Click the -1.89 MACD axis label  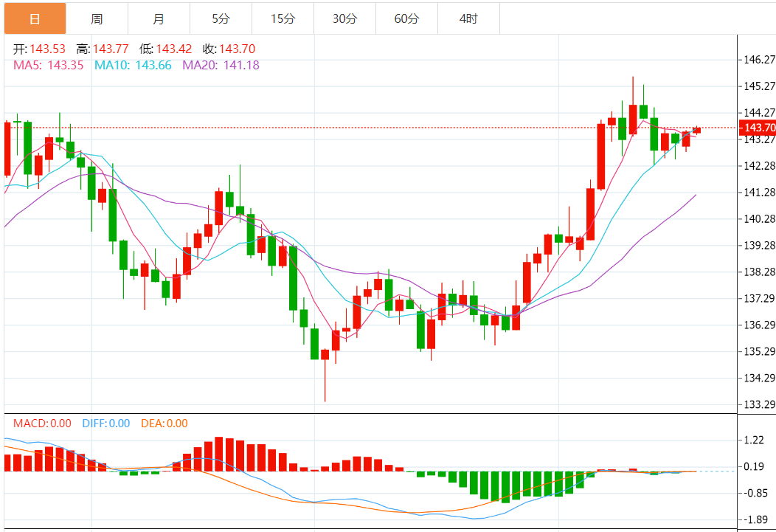[754, 520]
